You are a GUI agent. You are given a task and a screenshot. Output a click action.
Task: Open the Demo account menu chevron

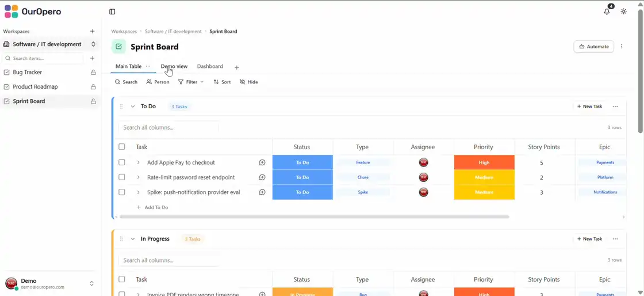[91, 283]
